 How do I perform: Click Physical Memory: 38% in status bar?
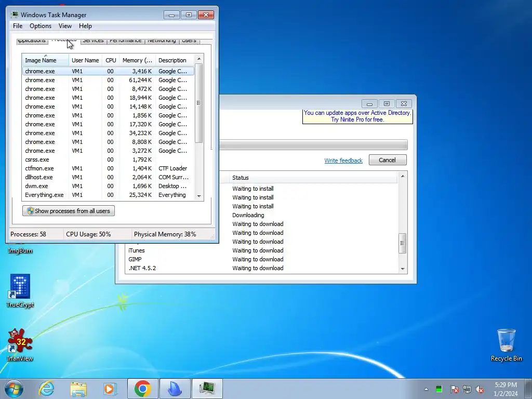click(165, 234)
